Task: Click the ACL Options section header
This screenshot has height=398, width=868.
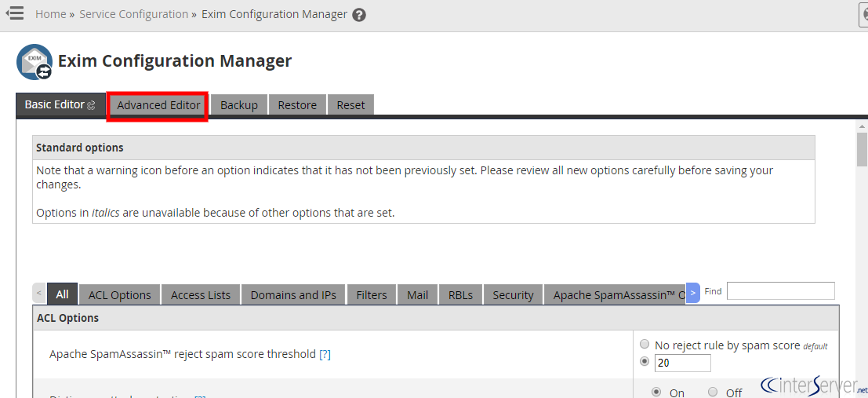Action: [436, 318]
